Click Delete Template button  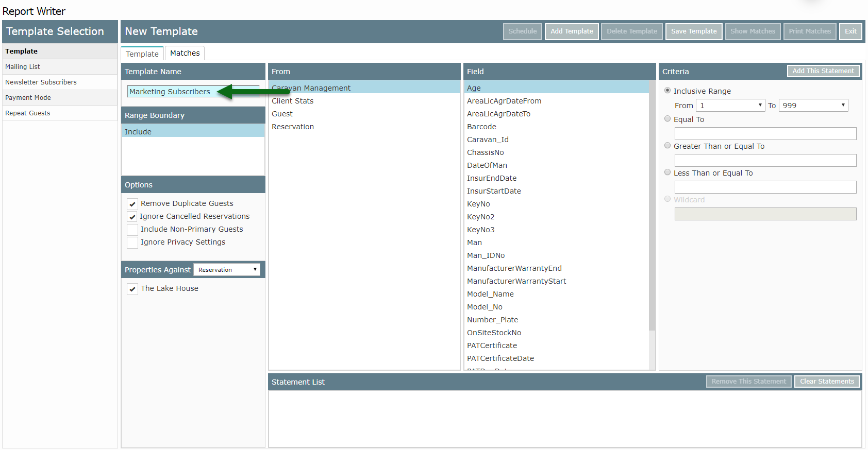632,31
